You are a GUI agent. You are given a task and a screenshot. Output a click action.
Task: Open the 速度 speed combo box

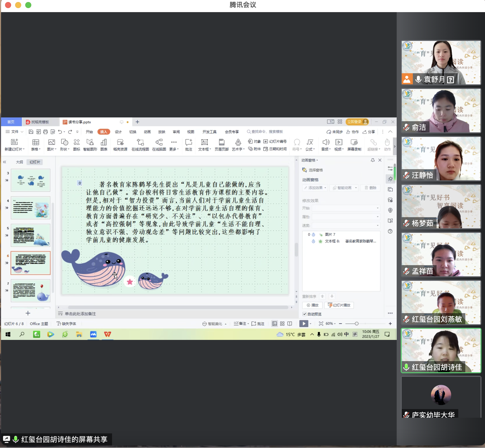coord(346,225)
